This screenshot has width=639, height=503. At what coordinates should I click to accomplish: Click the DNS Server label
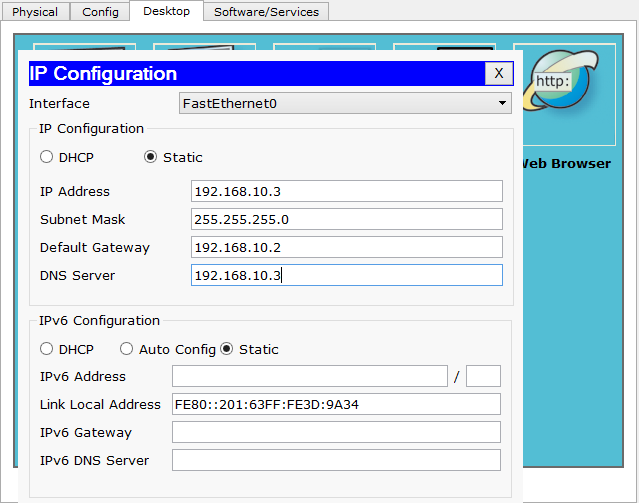[77, 276]
